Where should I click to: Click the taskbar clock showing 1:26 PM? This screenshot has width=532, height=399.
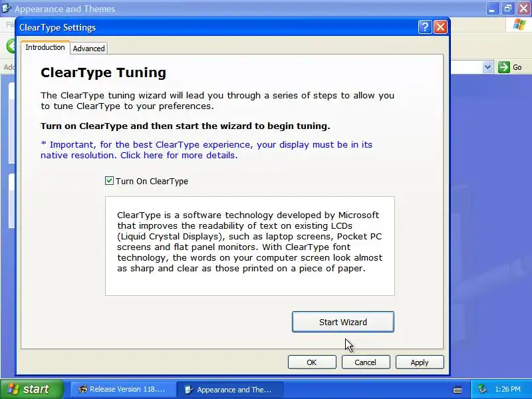[x=507, y=389]
